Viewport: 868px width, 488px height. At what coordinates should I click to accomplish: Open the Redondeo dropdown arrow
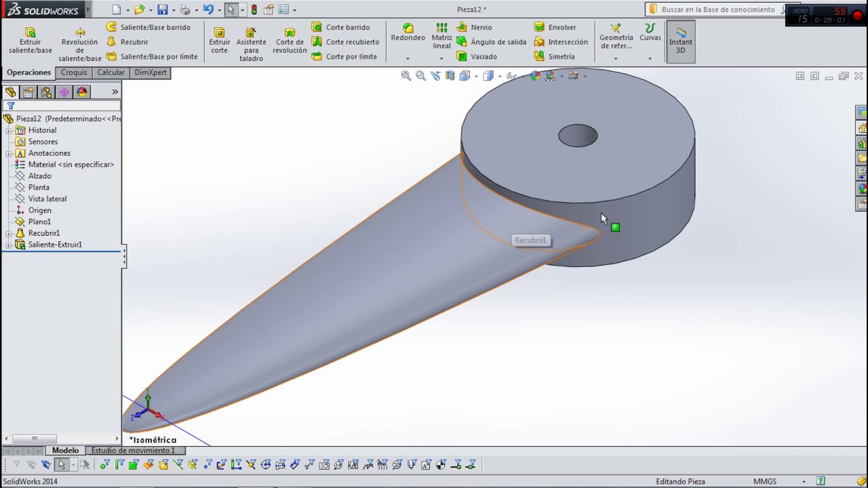point(408,58)
